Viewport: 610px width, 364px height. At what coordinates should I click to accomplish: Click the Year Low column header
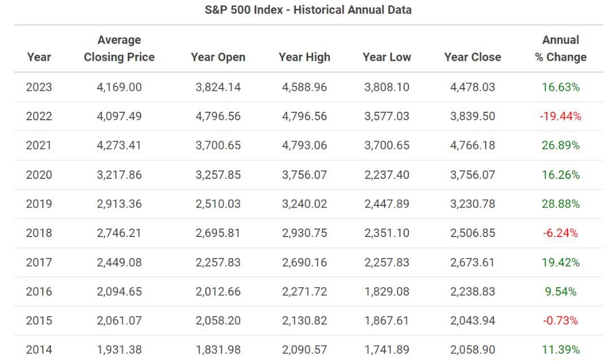[387, 57]
